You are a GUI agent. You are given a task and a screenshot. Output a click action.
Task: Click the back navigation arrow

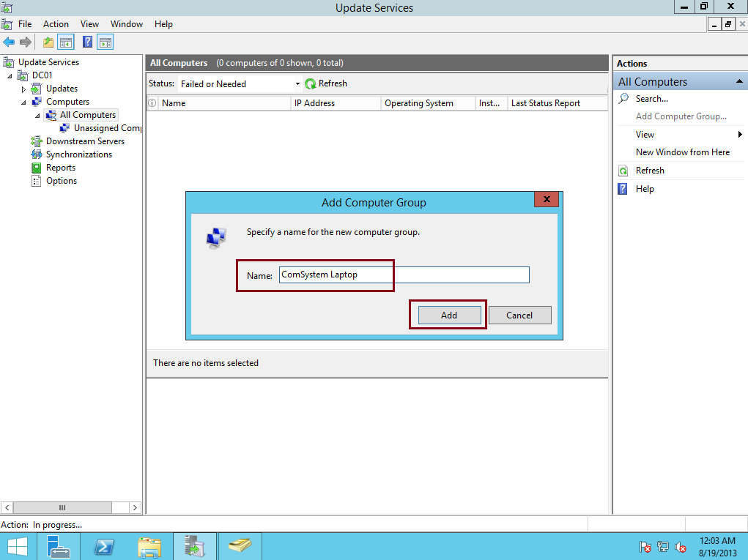[8, 42]
